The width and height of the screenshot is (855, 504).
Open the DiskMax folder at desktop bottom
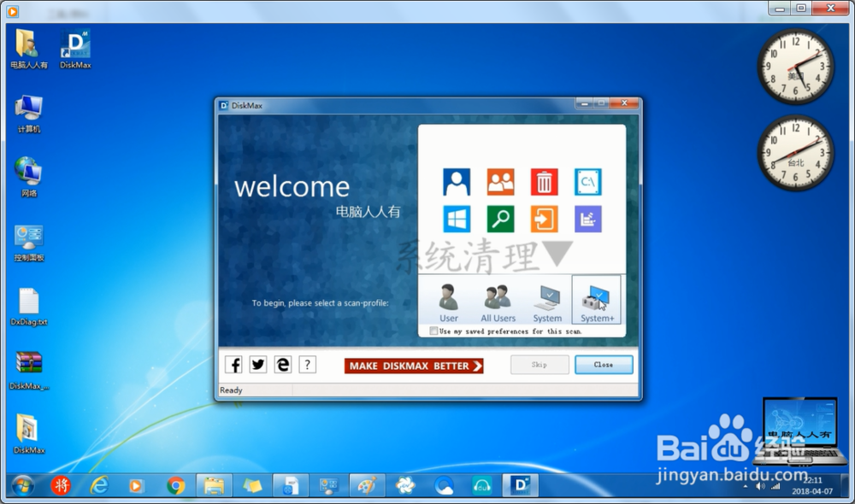click(29, 434)
